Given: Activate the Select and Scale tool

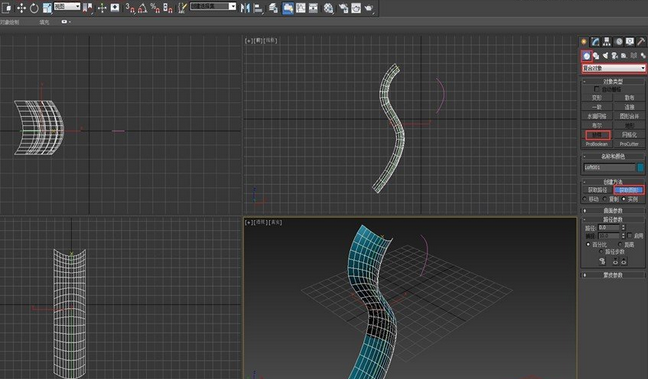Looking at the screenshot, I should click(47, 7).
